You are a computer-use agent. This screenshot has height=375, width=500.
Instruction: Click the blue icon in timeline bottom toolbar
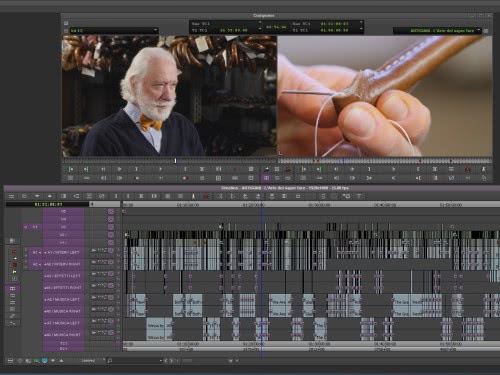45,361
